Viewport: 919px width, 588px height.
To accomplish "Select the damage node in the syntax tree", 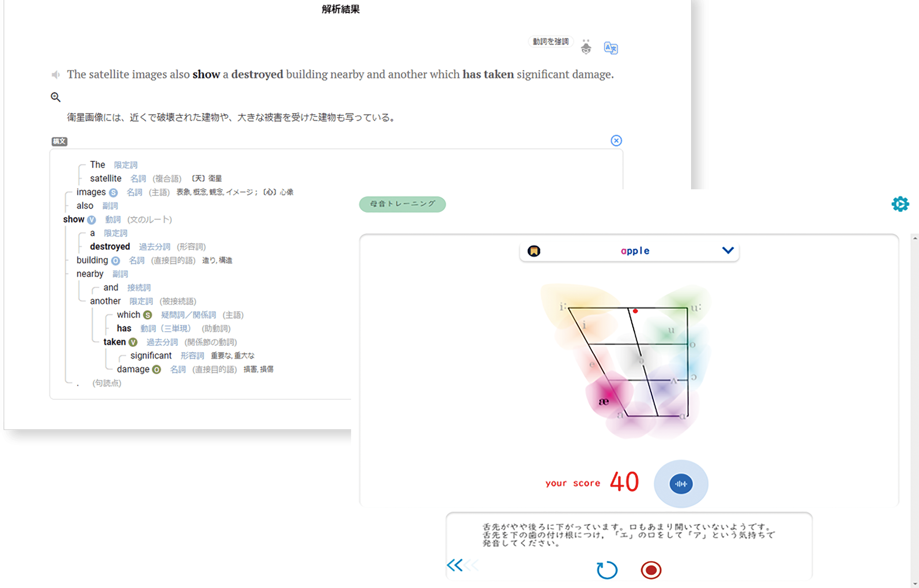I will 133,369.
